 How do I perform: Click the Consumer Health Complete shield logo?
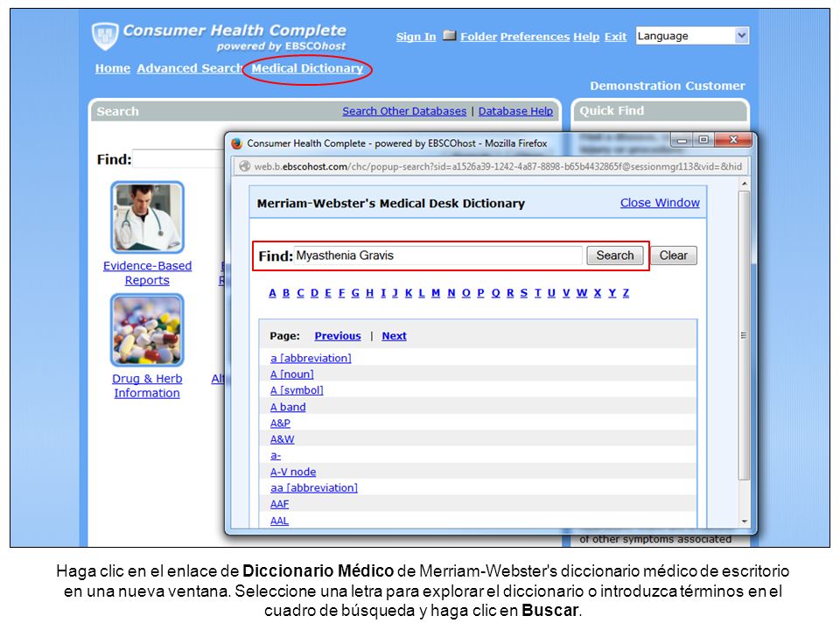coord(104,36)
